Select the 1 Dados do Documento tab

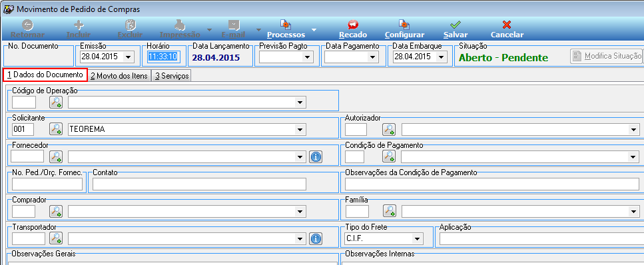(45, 75)
